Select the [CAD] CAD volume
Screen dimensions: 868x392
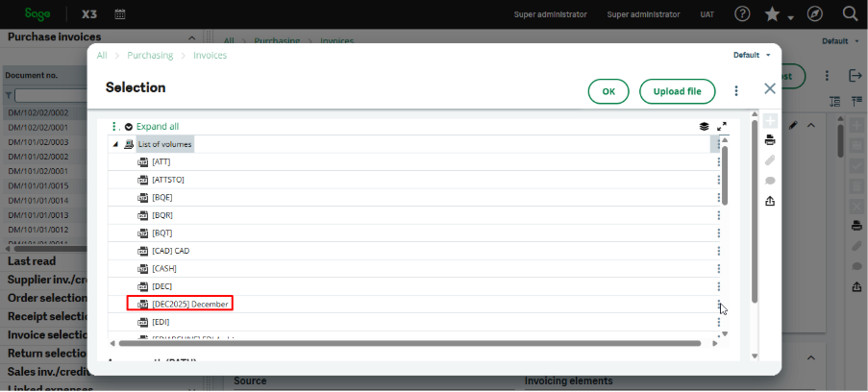[x=170, y=251]
